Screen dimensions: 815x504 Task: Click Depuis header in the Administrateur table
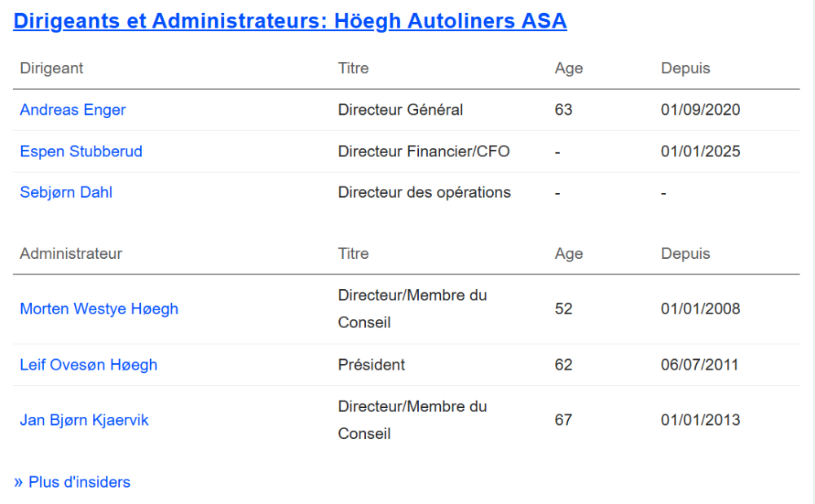[x=685, y=254]
